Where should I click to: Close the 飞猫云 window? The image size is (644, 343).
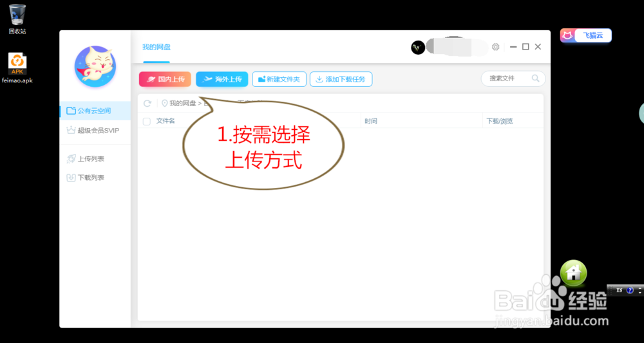point(538,47)
